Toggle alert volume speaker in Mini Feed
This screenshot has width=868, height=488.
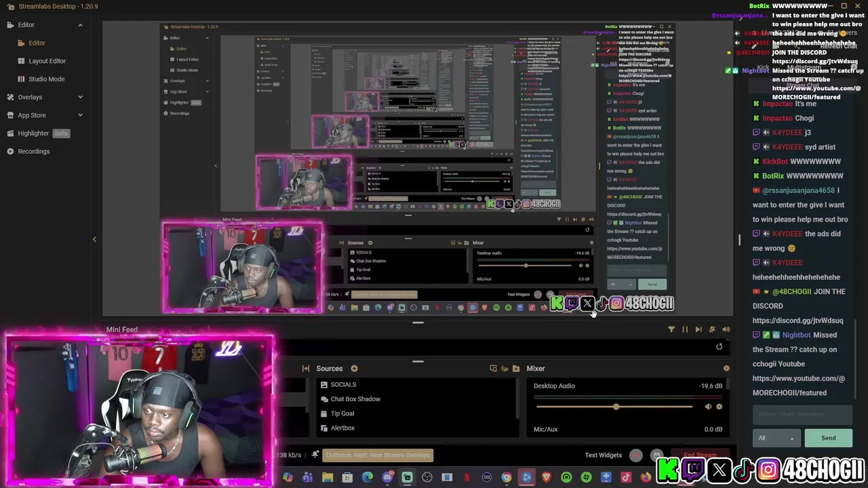click(726, 329)
